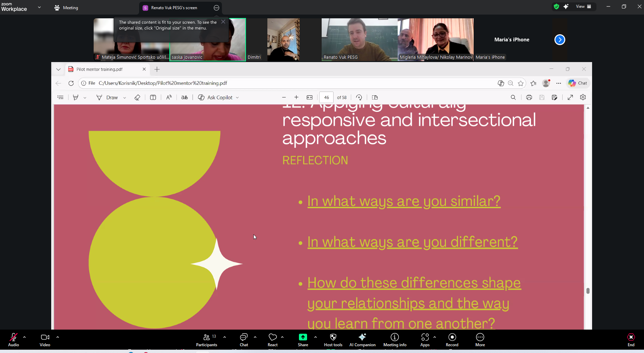
Task: Expand video options arrow next to Video
Action: [58, 337]
